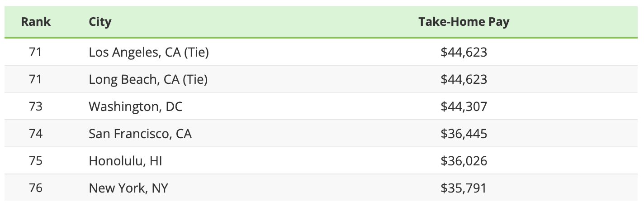Click rank number 75
644x222 pixels.
tap(35, 161)
